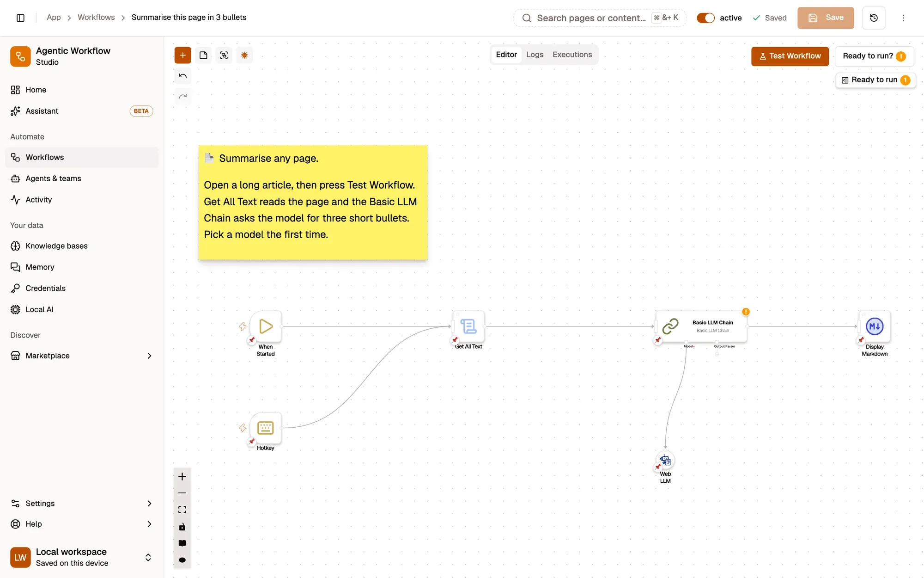Image resolution: width=924 pixels, height=578 pixels.
Task: Fit the workflow to view
Action: pos(182,510)
